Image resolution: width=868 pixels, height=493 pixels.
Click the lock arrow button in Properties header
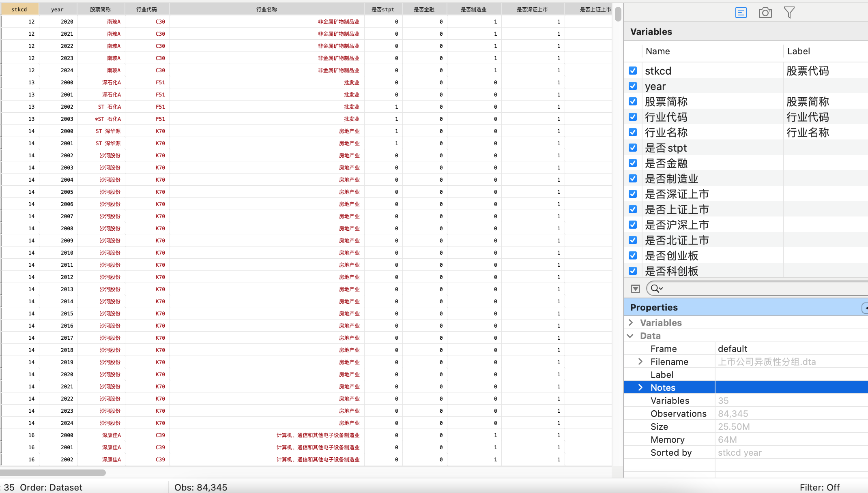coord(865,308)
